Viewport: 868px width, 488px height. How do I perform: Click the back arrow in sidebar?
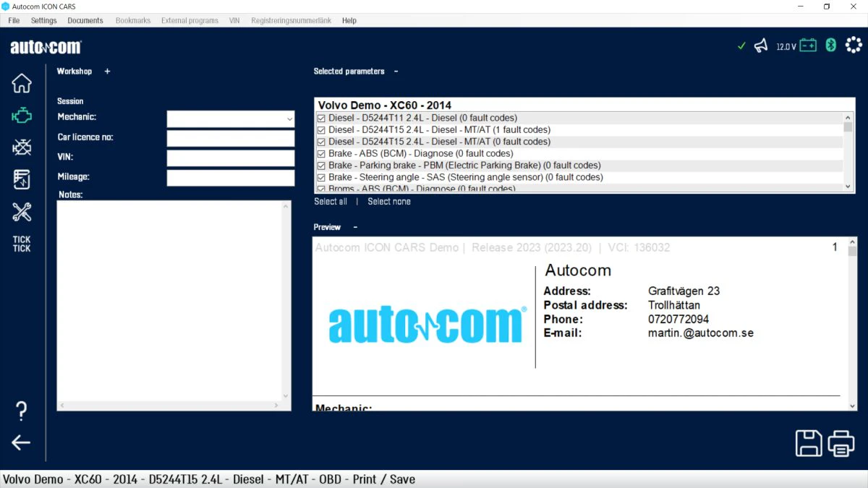pos(22,442)
